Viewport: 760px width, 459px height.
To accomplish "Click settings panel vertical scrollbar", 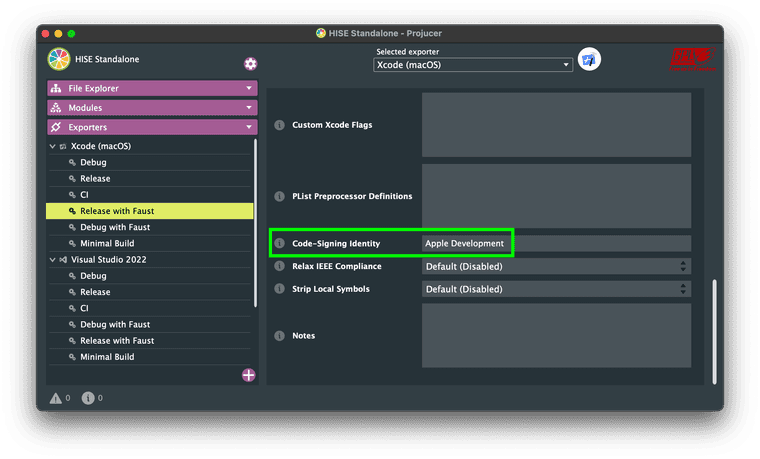I will pos(714,332).
